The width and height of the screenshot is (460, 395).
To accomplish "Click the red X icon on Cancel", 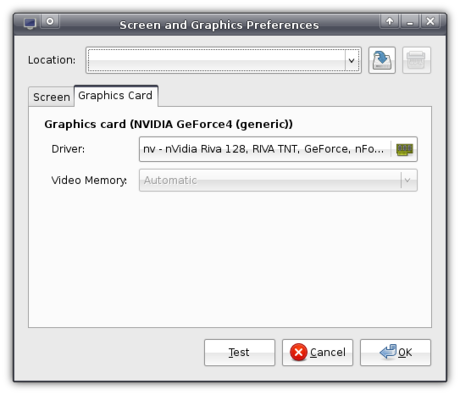I will click(x=298, y=352).
